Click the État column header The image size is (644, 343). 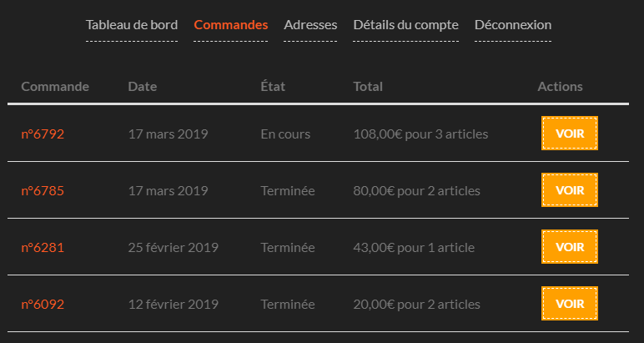pos(273,86)
